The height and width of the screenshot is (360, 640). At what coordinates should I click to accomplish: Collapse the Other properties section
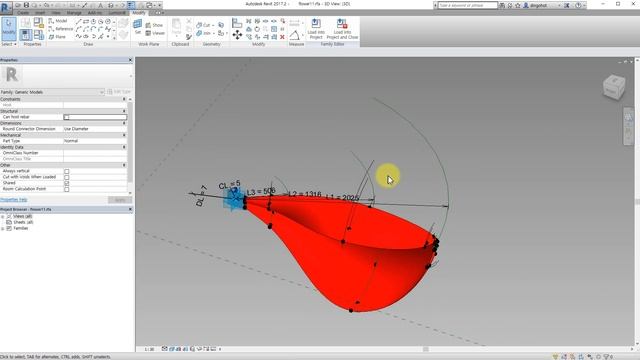[124, 165]
